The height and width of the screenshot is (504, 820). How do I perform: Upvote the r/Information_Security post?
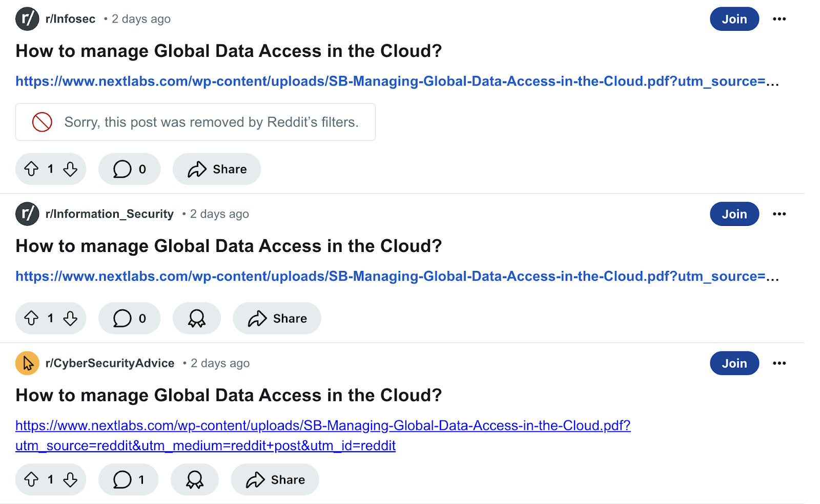coord(32,318)
